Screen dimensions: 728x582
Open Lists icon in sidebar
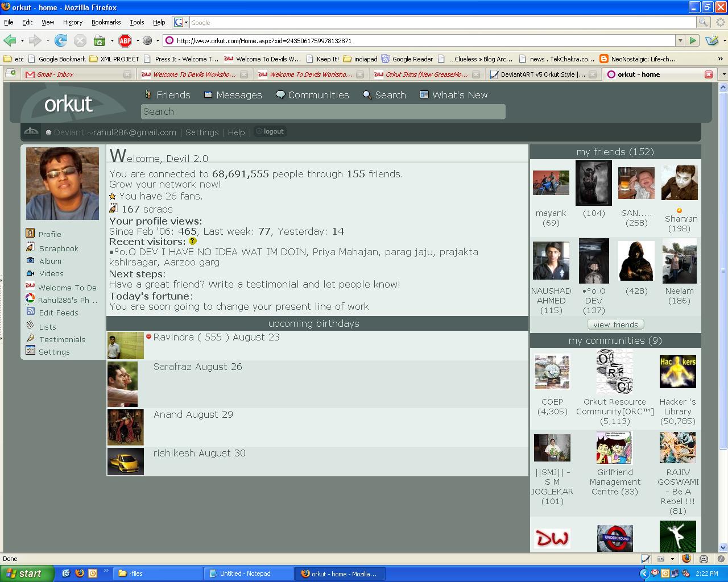30,325
